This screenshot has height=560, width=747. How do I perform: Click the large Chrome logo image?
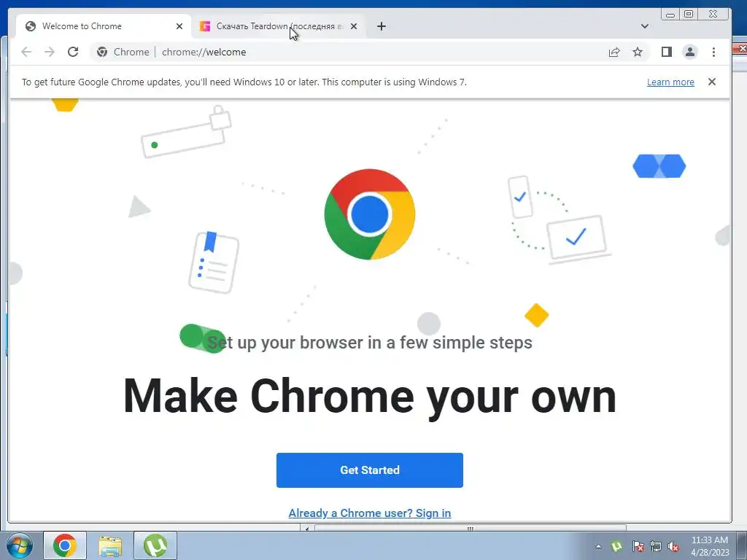coord(370,214)
